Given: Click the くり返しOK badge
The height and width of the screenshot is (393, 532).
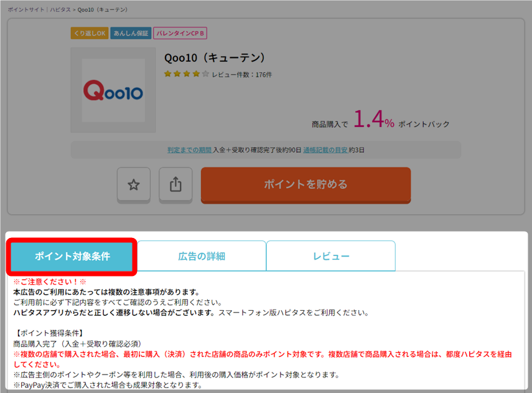Looking at the screenshot, I should (x=90, y=33).
